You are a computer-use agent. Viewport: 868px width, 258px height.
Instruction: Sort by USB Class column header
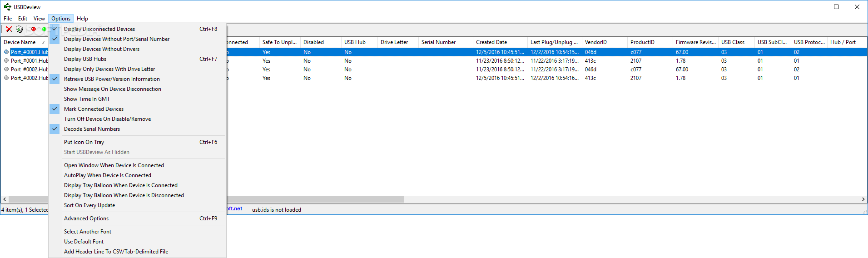click(736, 42)
